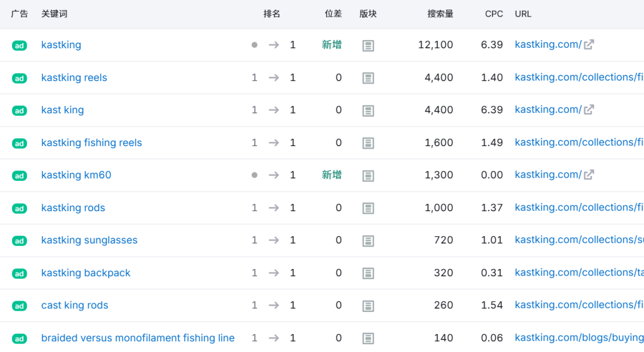Screen dimensions: 644x352
Task: Open keyword braided versus monofilament fishing line
Action: click(138, 338)
